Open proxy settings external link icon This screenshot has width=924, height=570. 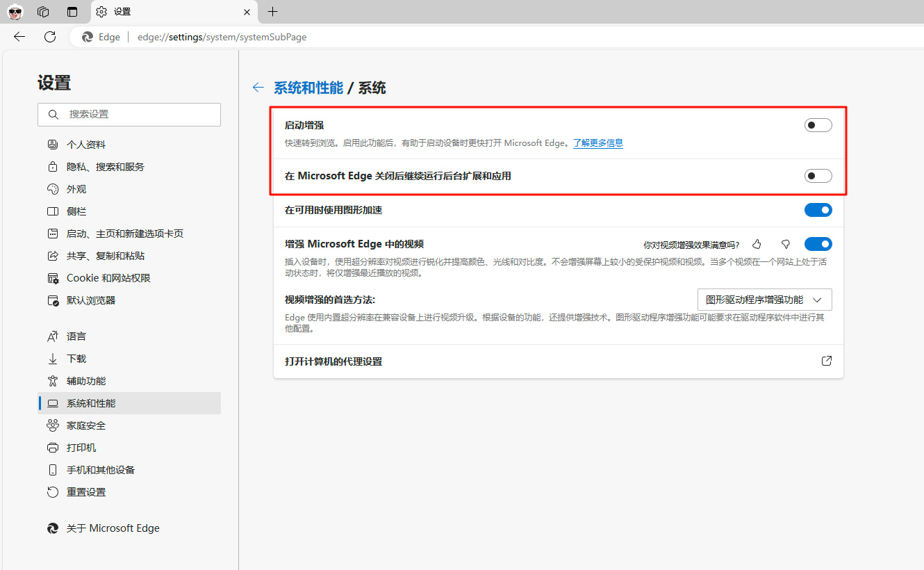pos(827,361)
